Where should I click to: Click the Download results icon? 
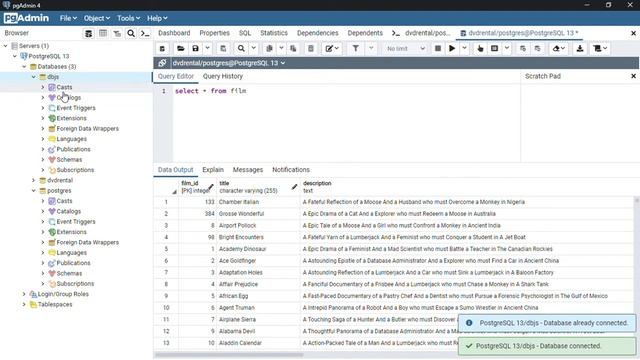580,49
